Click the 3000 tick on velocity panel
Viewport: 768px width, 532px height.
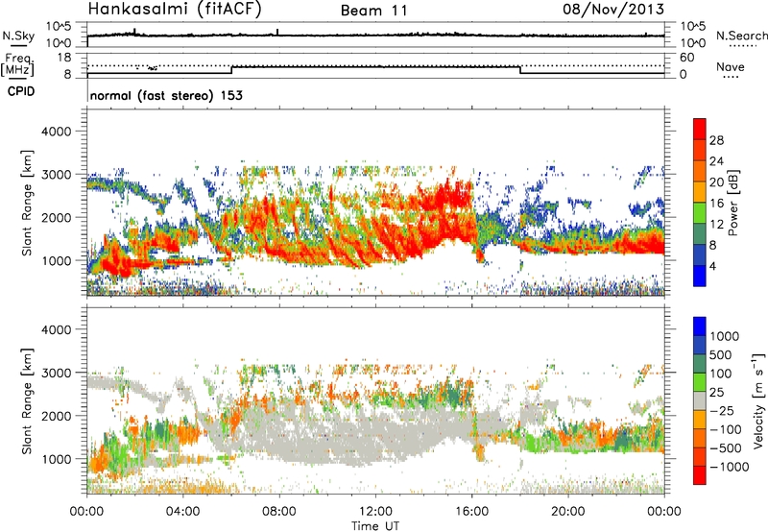click(x=57, y=373)
